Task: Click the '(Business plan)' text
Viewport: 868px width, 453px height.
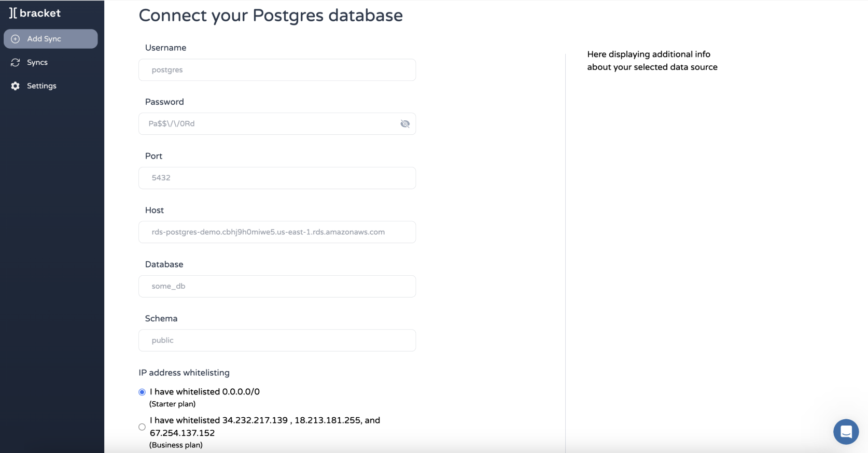Action: click(176, 445)
